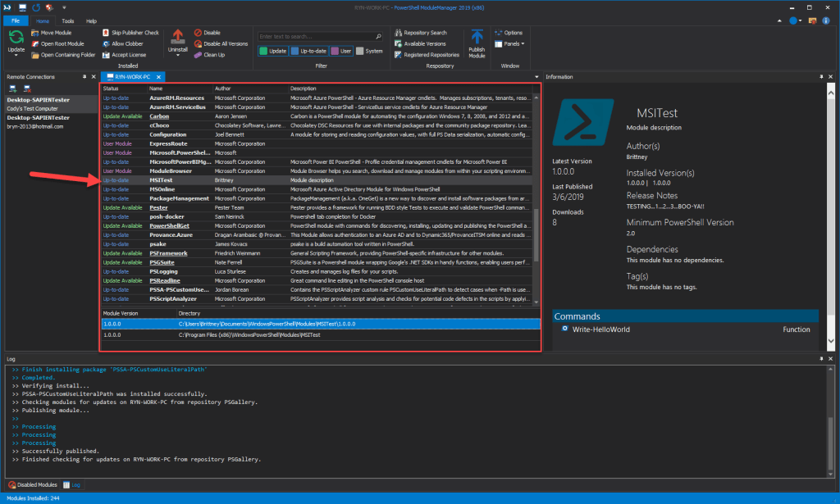The width and height of the screenshot is (840, 504).
Task: Click Disable All Versions
Action: pos(221,44)
